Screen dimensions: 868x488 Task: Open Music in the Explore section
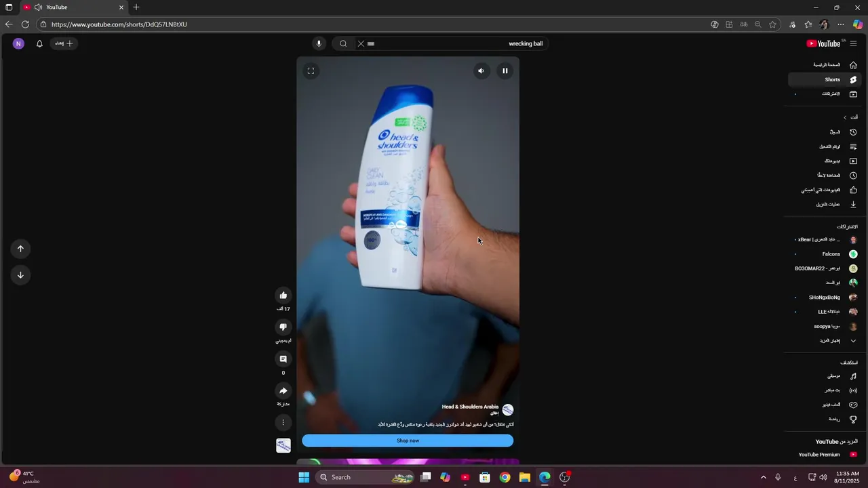[825, 376]
